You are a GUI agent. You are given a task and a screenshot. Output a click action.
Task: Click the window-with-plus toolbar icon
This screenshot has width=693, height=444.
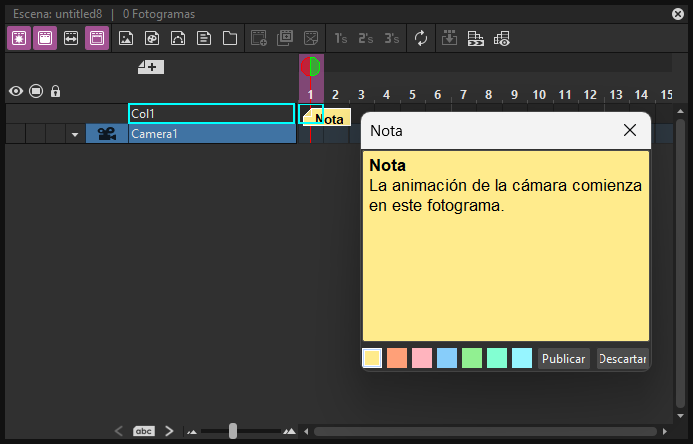pos(259,38)
